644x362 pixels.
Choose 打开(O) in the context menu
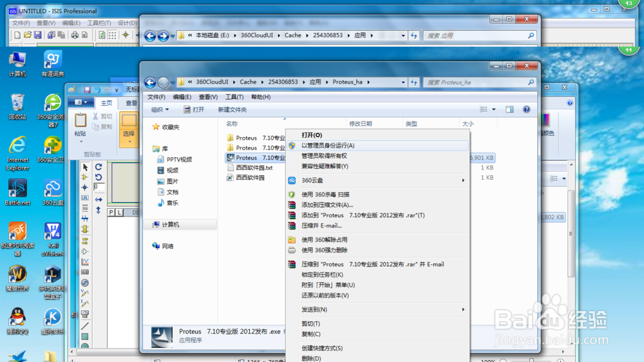tap(312, 135)
